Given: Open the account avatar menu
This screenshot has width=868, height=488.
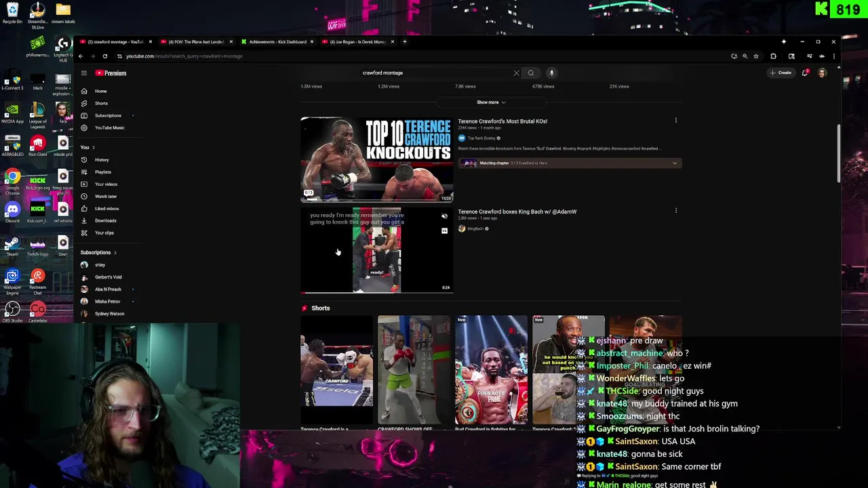Looking at the screenshot, I should point(822,73).
